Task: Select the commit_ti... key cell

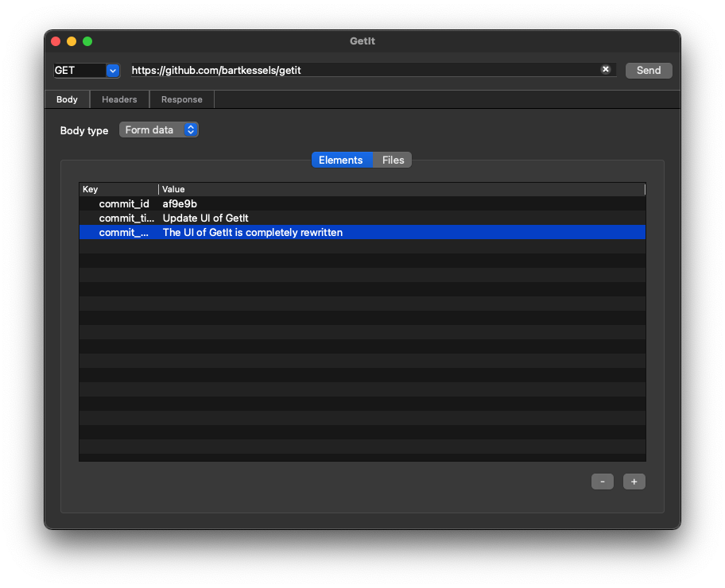Action: [126, 219]
